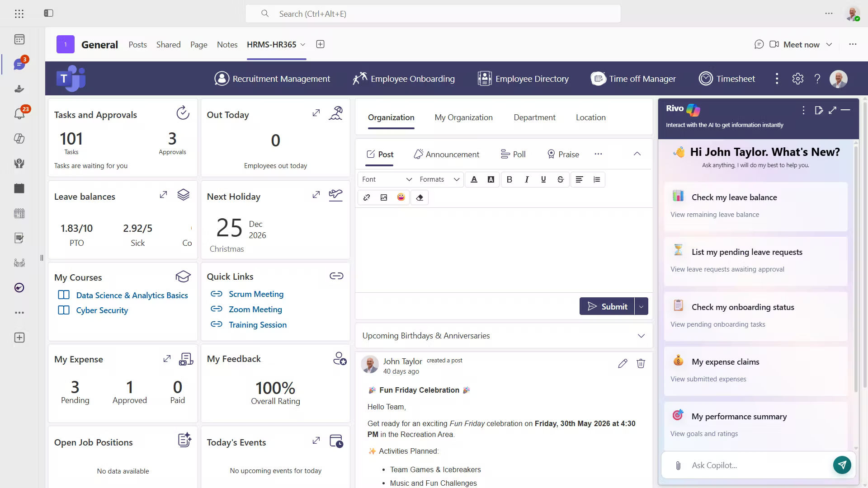The image size is (868, 488).
Task: Open Time off Manager module
Action: click(633, 79)
